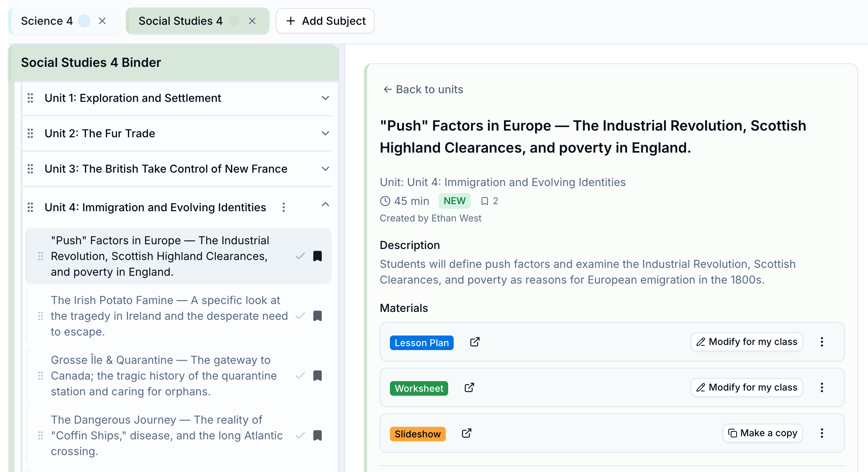868x472 pixels.
Task: Open Lesson Plan in new window icon
Action: pyautogui.click(x=475, y=342)
